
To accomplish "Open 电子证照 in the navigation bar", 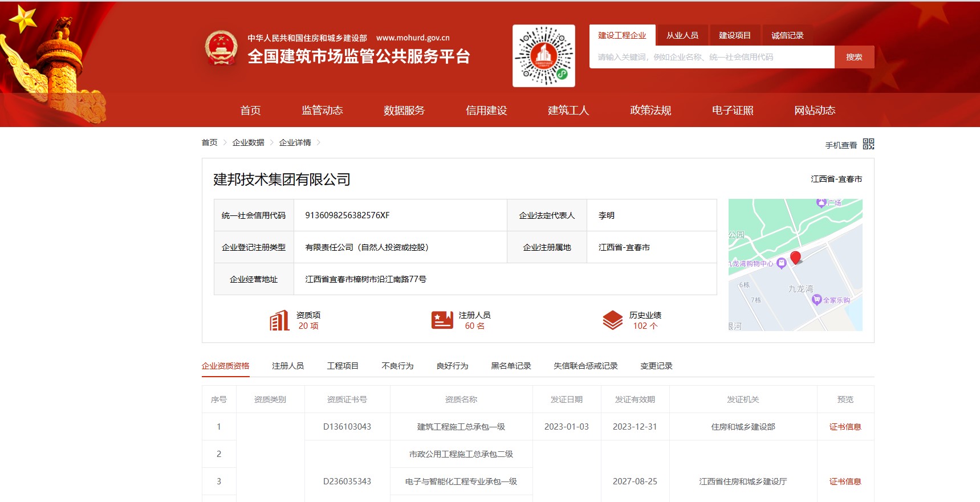I will click(x=733, y=111).
